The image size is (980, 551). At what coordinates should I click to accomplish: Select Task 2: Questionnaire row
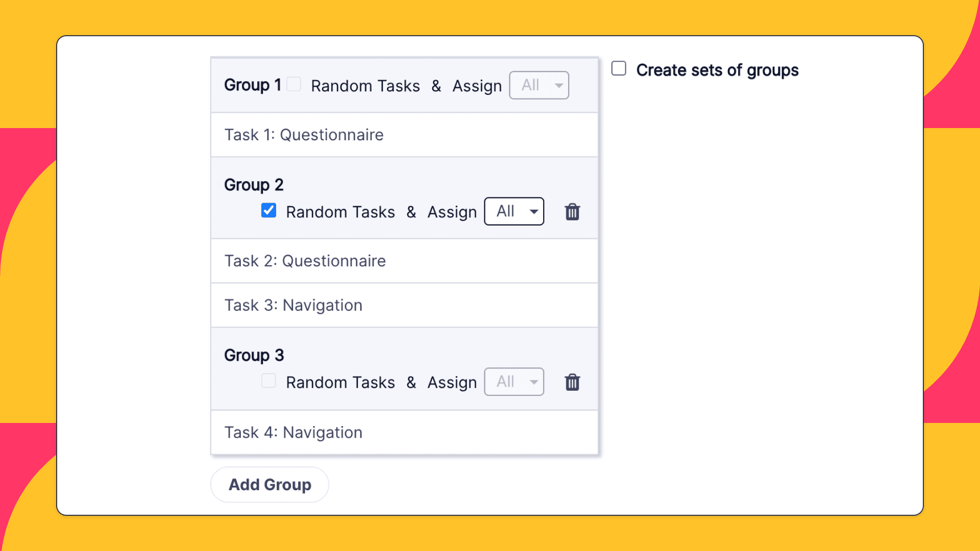(x=305, y=261)
